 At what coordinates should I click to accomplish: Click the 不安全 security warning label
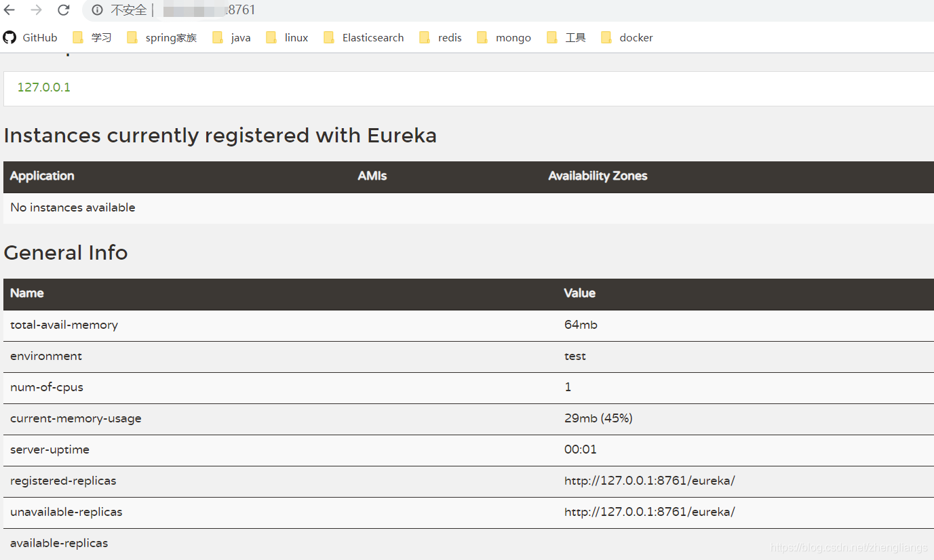coord(128,10)
